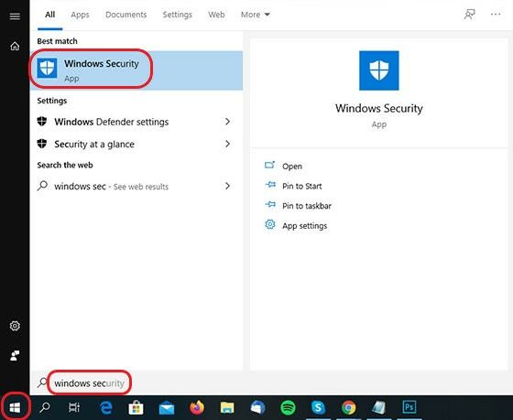Click the large Windows Security shield tile

pyautogui.click(x=379, y=70)
